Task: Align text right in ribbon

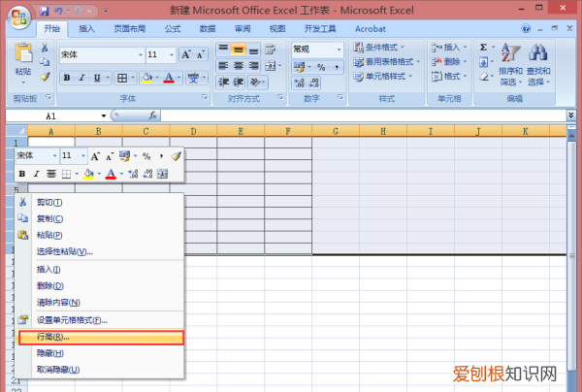Action: tap(253, 66)
